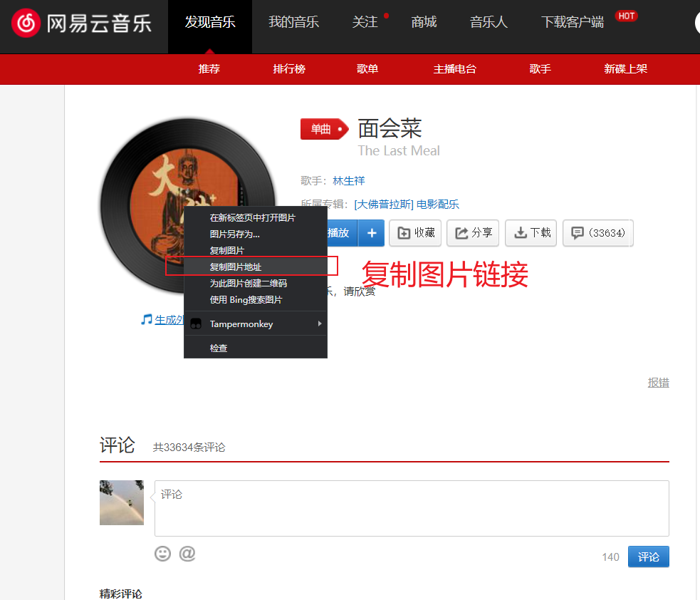This screenshot has height=600, width=700.
Task: Click the plus add-to-playlist button
Action: click(372, 233)
